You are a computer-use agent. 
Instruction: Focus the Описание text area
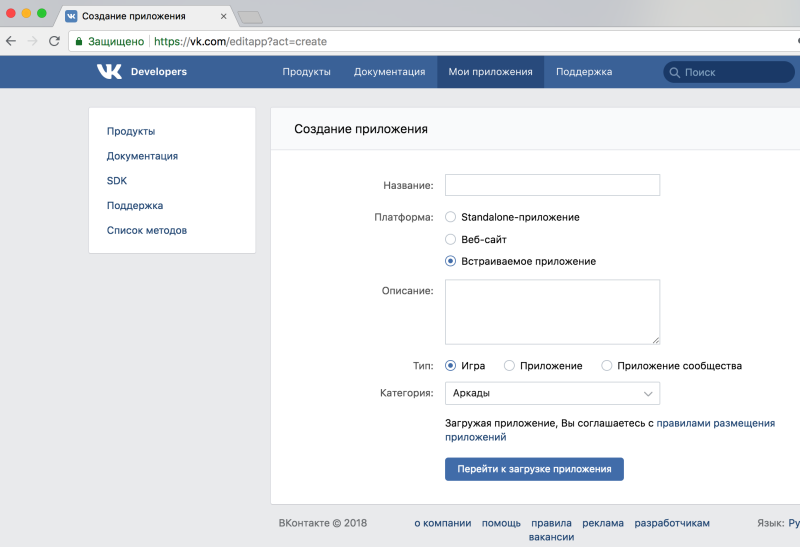pos(553,312)
